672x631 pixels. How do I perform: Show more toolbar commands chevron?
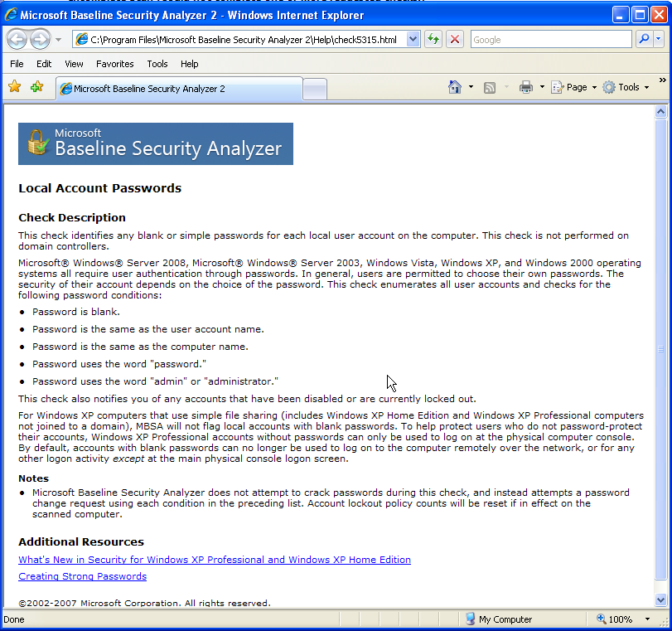(663, 80)
